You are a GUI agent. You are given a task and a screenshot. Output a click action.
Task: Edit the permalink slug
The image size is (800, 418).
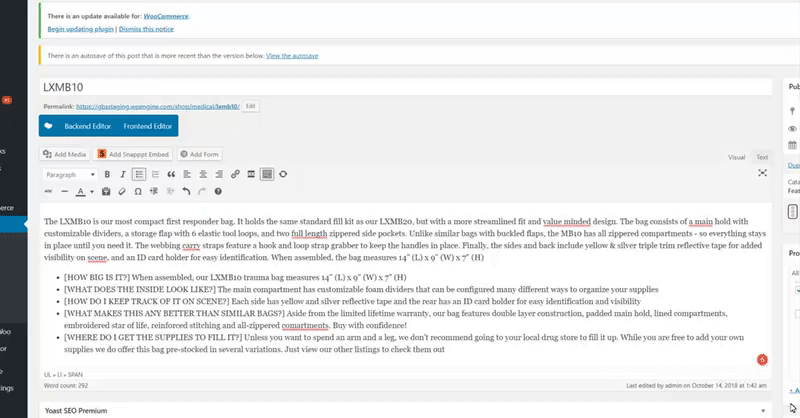(x=250, y=106)
